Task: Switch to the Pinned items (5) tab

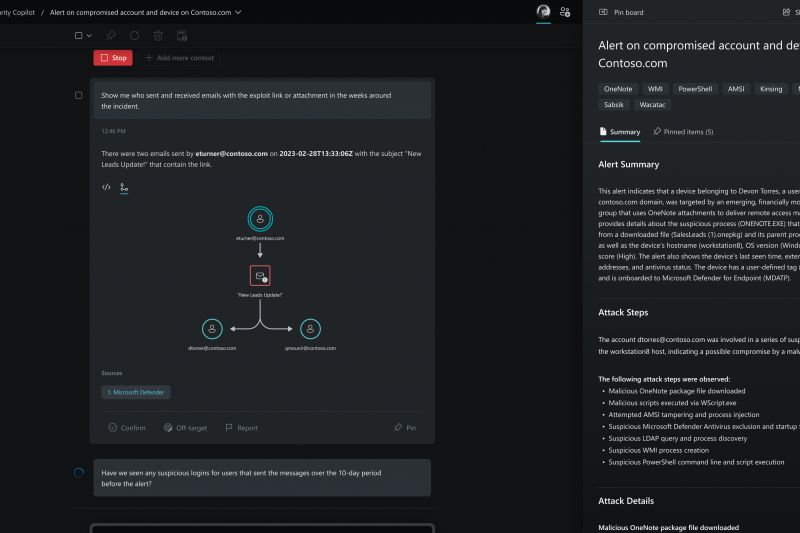Action: [x=683, y=132]
